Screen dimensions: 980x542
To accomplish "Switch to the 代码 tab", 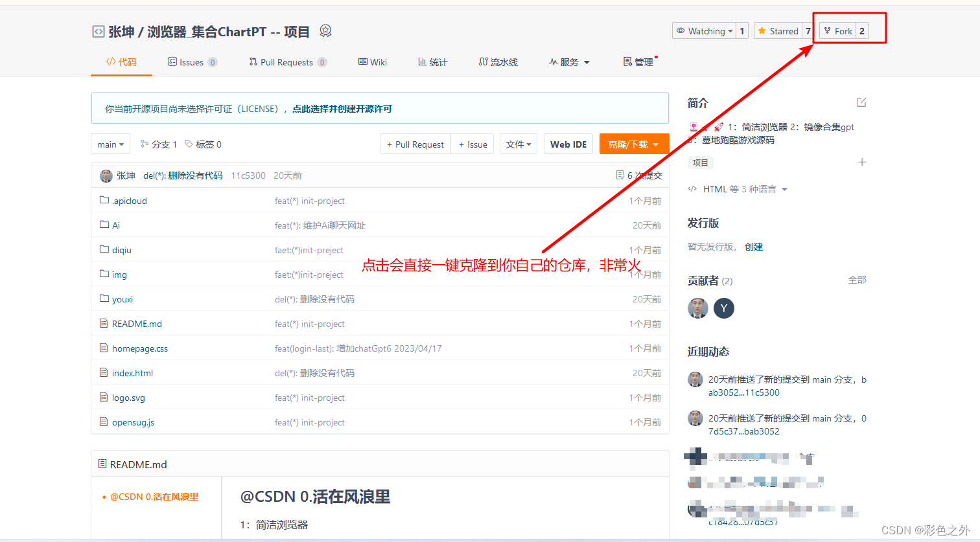I will (121, 62).
